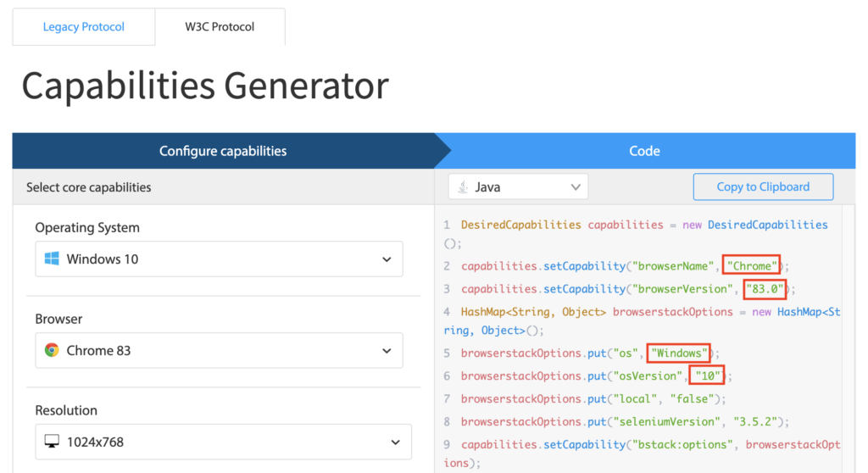Click the "Browser" field label

tap(58, 319)
